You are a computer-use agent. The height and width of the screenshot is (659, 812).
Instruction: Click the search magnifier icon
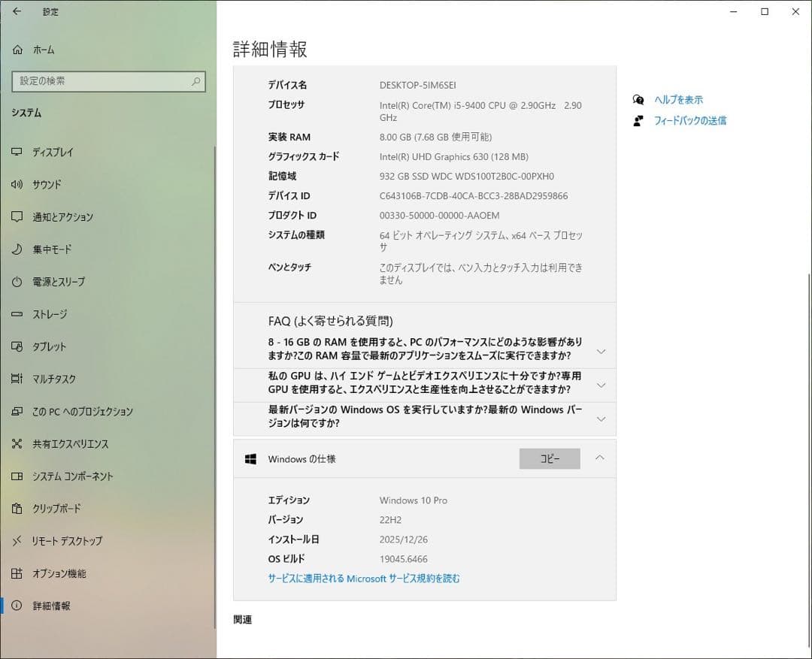click(195, 81)
